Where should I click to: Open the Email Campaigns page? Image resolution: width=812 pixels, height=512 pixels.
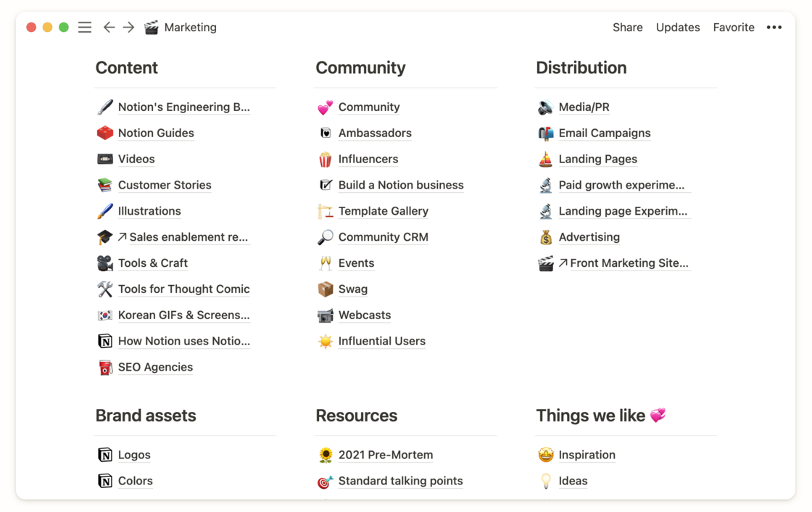[605, 133]
